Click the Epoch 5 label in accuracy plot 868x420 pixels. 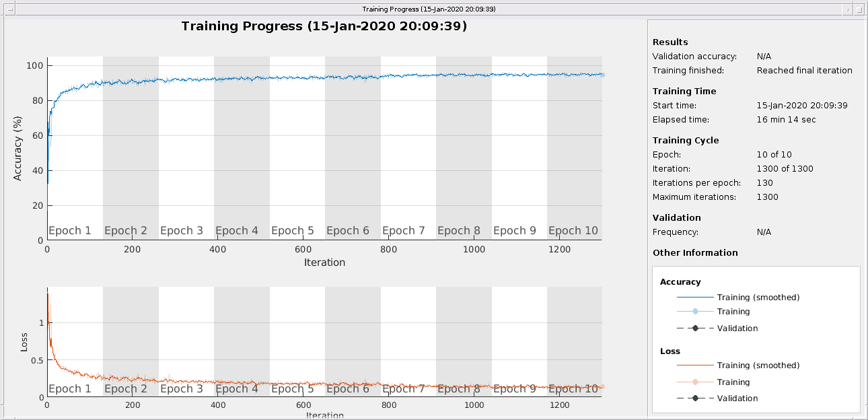pos(292,231)
